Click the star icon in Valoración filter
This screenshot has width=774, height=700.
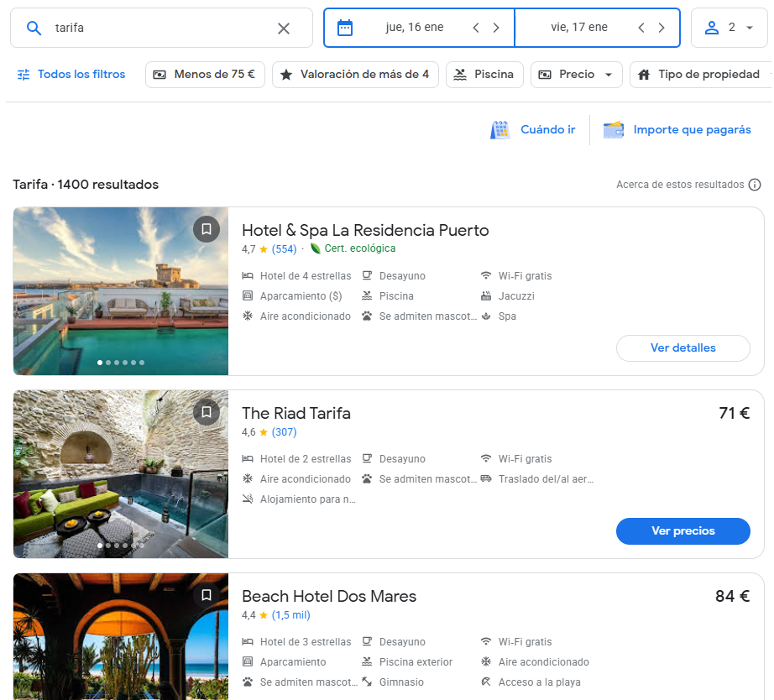[x=285, y=75]
